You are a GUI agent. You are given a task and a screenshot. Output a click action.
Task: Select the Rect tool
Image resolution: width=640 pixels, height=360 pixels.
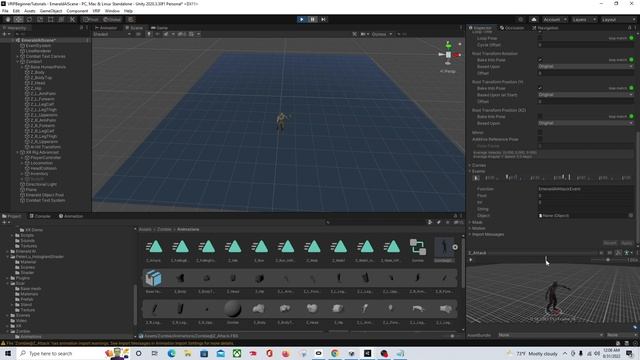click(x=51, y=19)
